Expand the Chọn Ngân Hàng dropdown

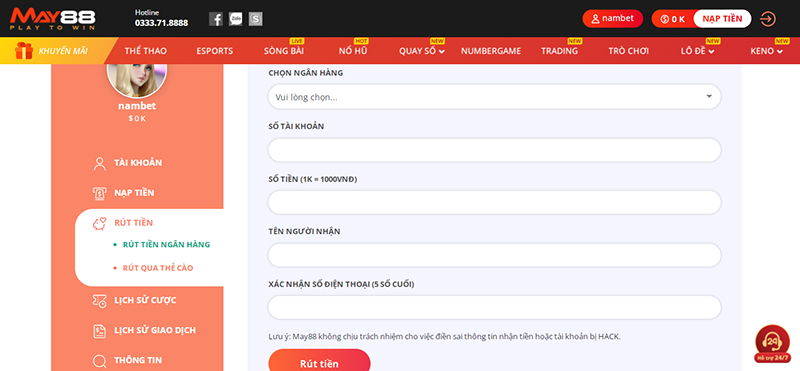click(x=494, y=96)
